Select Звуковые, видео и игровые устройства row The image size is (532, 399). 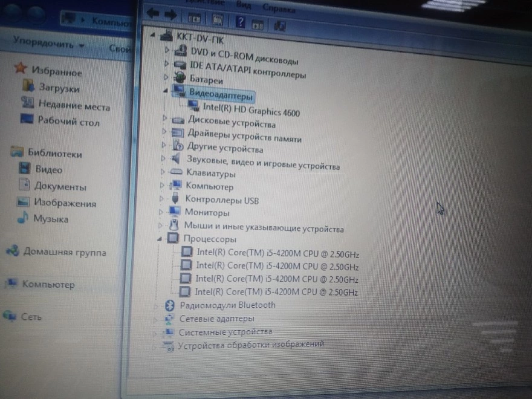click(263, 162)
